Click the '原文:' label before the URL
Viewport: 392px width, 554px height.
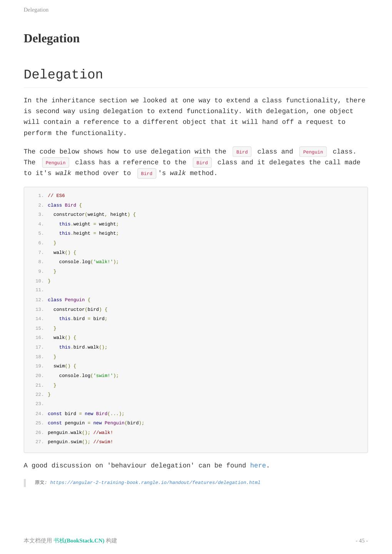[x=40, y=482]
